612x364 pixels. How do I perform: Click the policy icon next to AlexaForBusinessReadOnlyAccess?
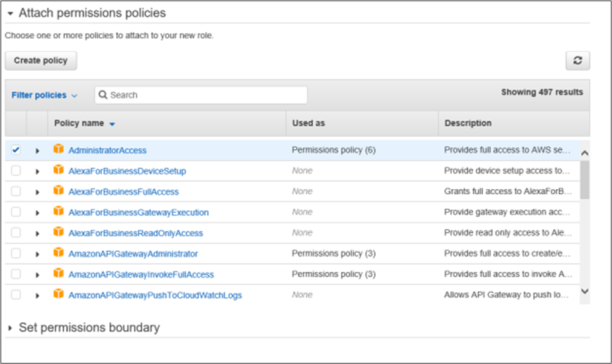[59, 233]
